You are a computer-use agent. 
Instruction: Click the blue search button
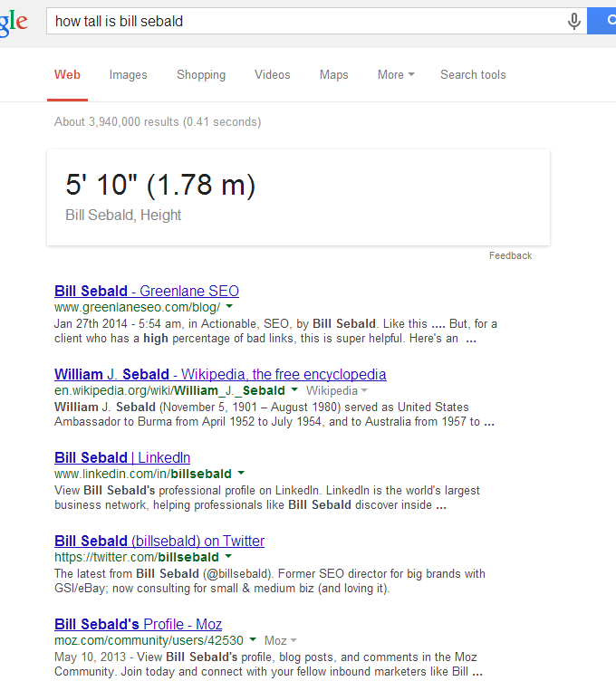point(602,21)
